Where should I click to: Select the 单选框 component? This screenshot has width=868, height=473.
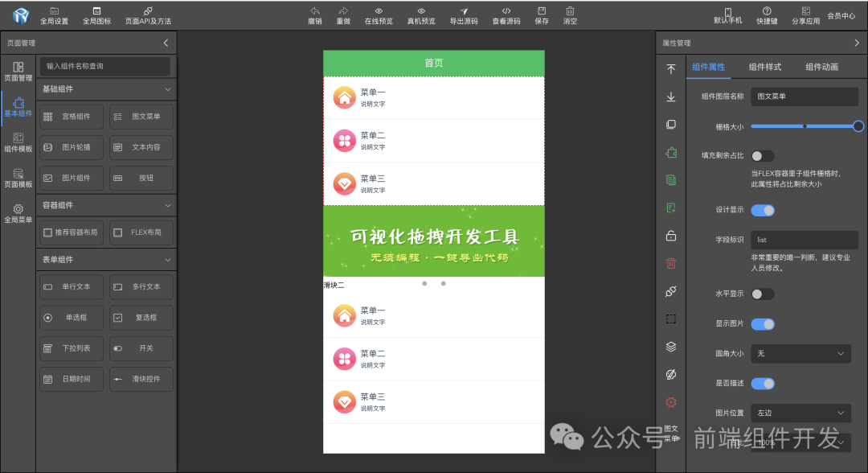click(72, 318)
